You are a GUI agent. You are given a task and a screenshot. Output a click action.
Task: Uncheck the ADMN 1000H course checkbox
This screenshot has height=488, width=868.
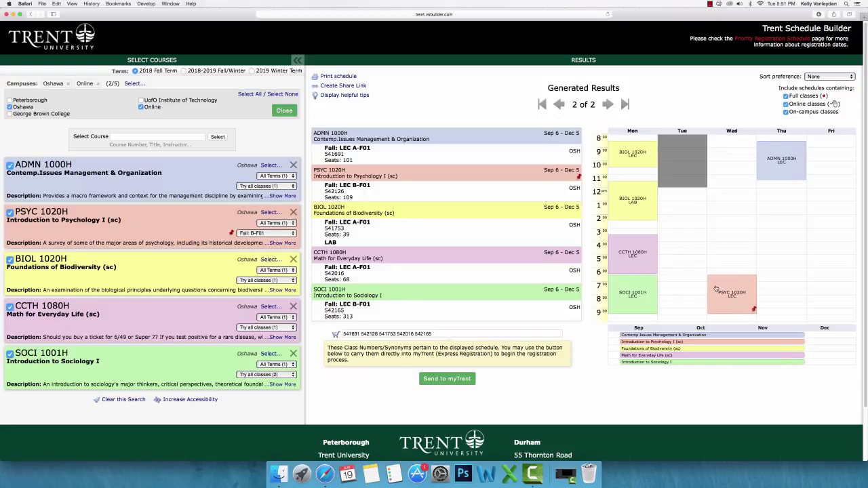click(10, 165)
